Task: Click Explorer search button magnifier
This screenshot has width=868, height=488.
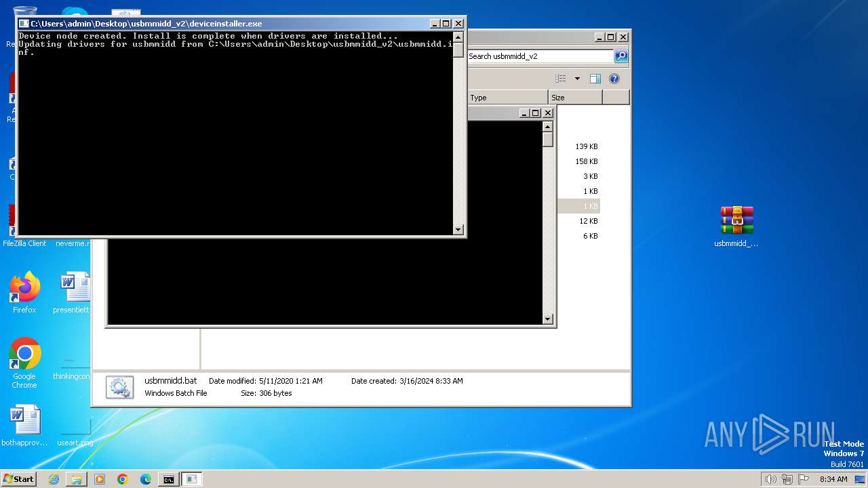Action: point(621,56)
